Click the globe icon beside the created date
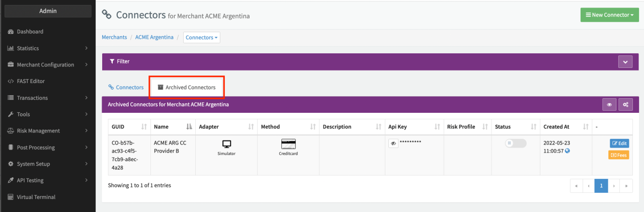The height and width of the screenshot is (212, 644). [568, 151]
